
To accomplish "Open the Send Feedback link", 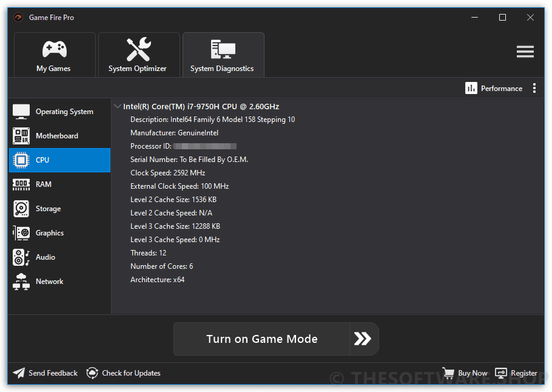I will click(x=53, y=373).
